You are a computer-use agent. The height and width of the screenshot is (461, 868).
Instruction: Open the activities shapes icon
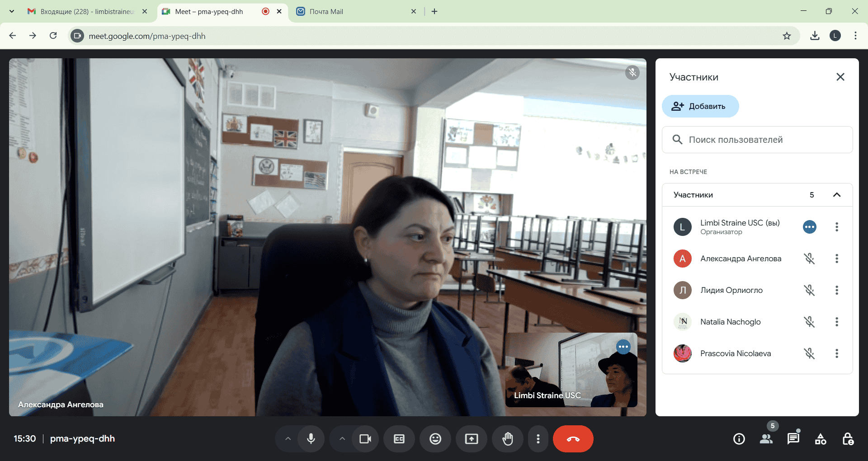click(821, 439)
